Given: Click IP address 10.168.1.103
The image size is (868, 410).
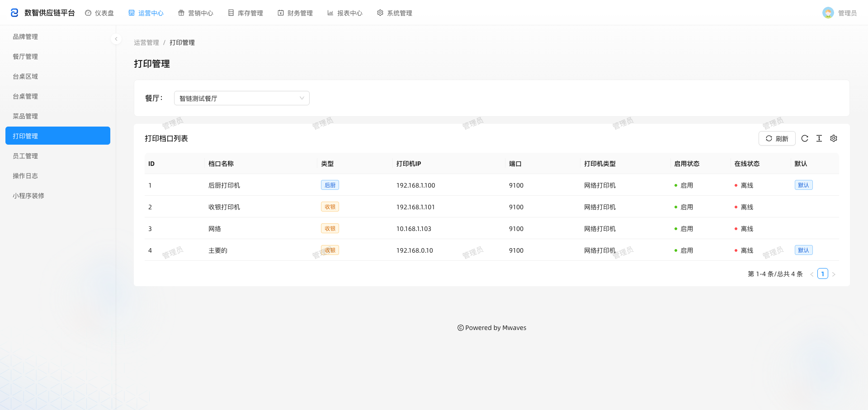Looking at the screenshot, I should pos(414,229).
